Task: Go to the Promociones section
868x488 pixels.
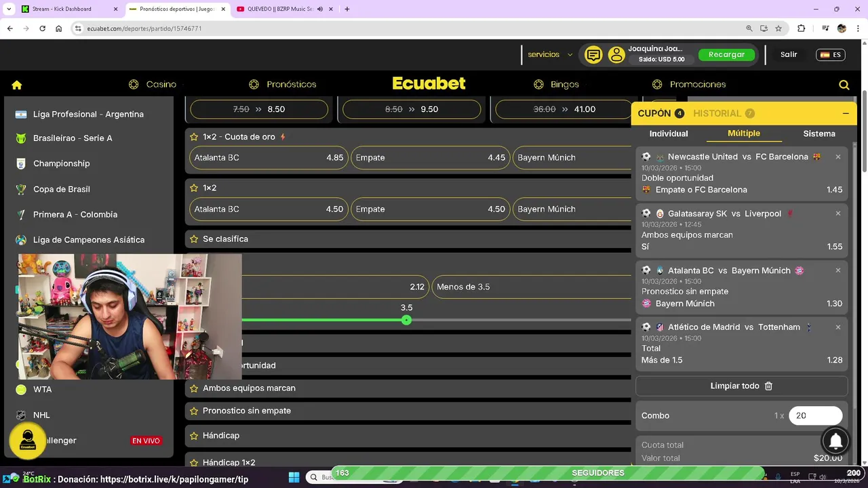Action: pos(689,85)
